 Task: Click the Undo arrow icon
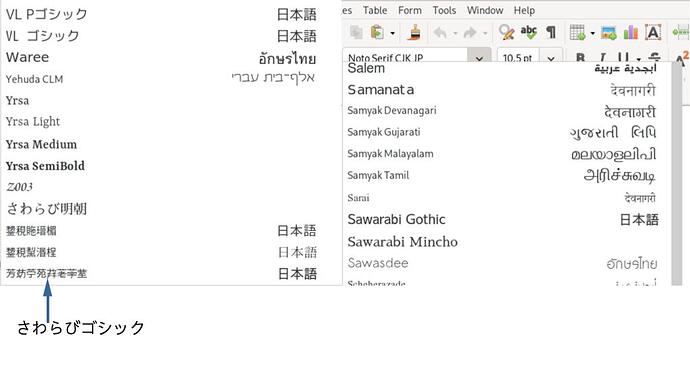point(440,33)
